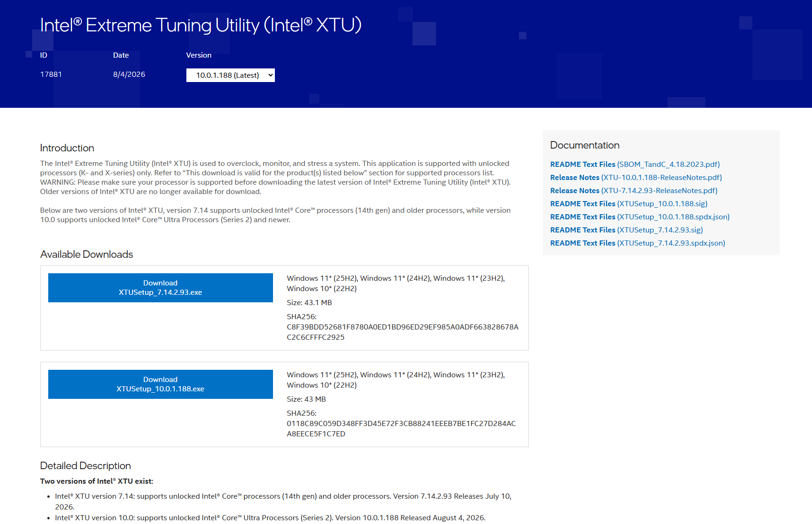Open Release Notes XTU-10.0.1.188-ReleaseNotes.pdf

coord(636,178)
